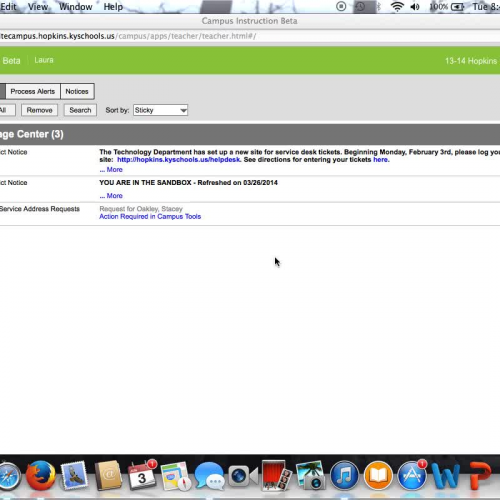The height and width of the screenshot is (500, 500).
Task: Open the Window menu
Action: click(x=76, y=7)
